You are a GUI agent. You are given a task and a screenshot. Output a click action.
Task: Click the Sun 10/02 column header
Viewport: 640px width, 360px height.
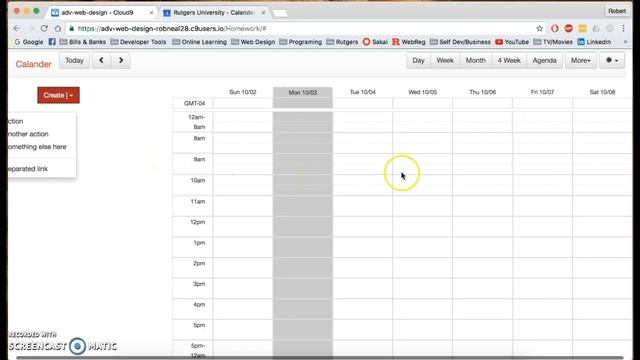click(x=243, y=92)
